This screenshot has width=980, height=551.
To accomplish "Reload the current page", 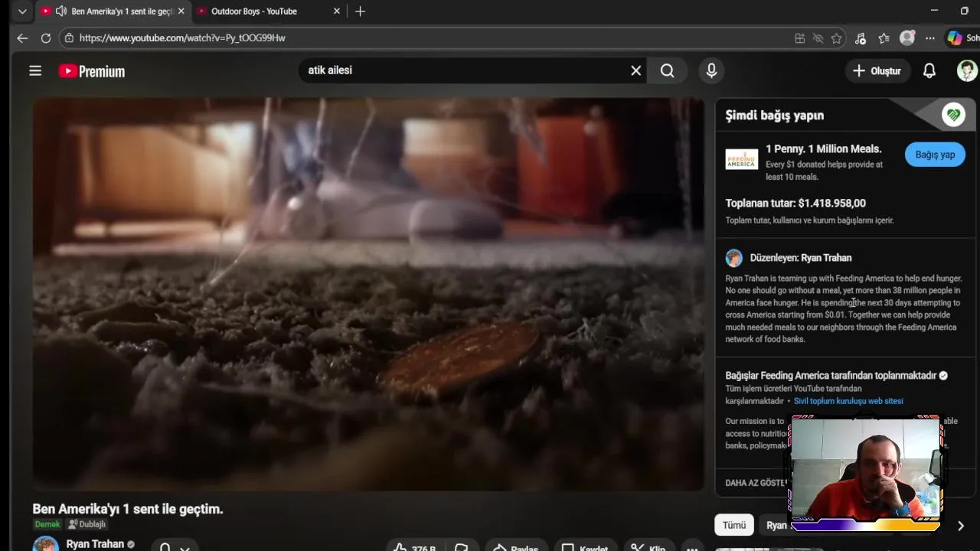I will pos(46,38).
